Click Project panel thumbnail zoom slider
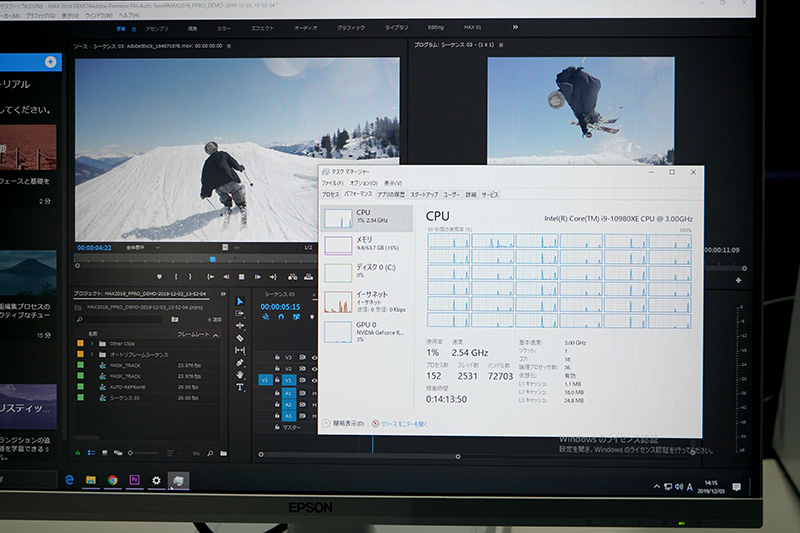Screen dimensions: 800x533 point(143,453)
